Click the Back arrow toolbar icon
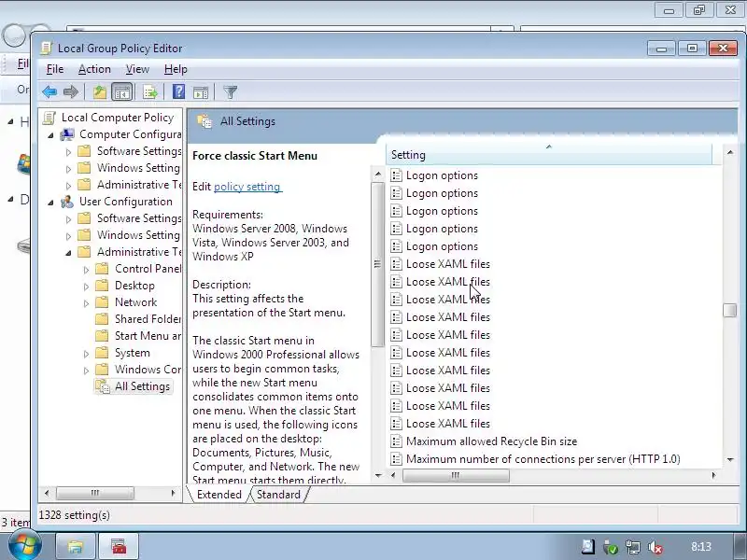Image resolution: width=747 pixels, height=560 pixels. 49,91
